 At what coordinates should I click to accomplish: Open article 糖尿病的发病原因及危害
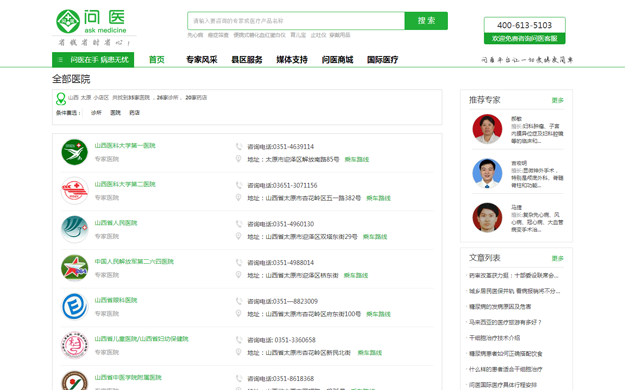coord(500,307)
